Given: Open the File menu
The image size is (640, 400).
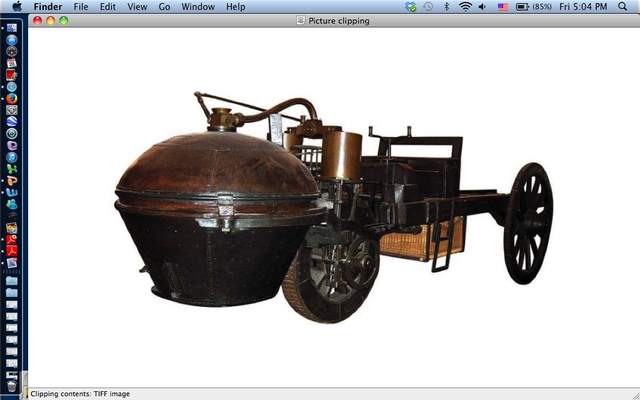Looking at the screenshot, I should pyautogui.click(x=81, y=7).
